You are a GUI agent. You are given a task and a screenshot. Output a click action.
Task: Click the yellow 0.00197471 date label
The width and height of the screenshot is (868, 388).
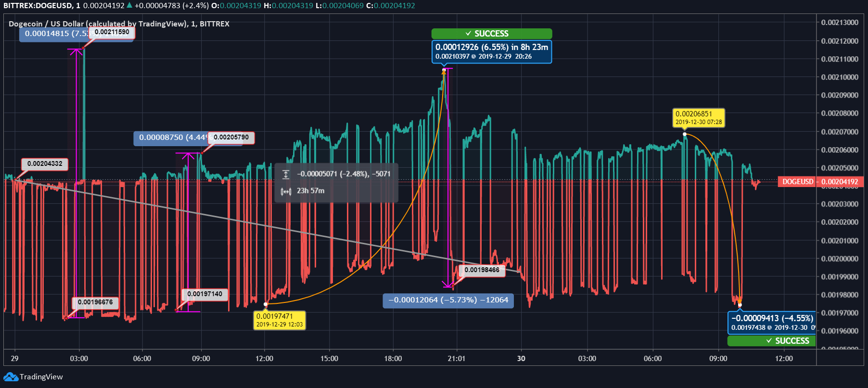[x=280, y=320]
